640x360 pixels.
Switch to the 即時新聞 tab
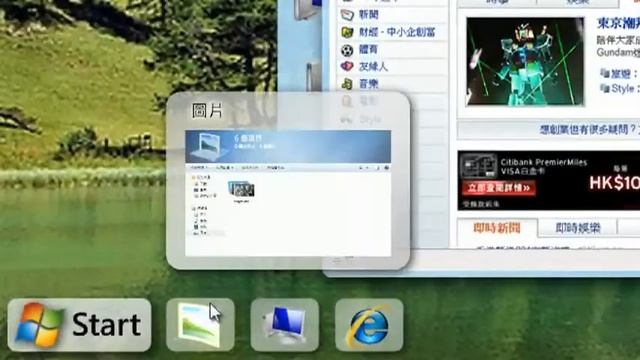pos(497,228)
